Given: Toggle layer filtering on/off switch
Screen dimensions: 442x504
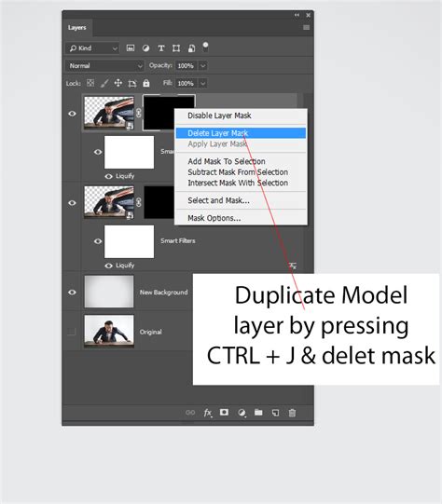Looking at the screenshot, I should pyautogui.click(x=205, y=47).
